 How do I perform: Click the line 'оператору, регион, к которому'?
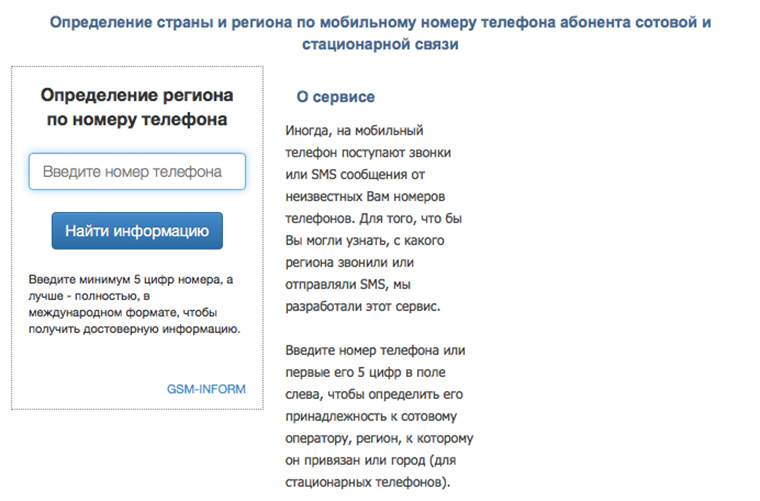tap(380, 438)
